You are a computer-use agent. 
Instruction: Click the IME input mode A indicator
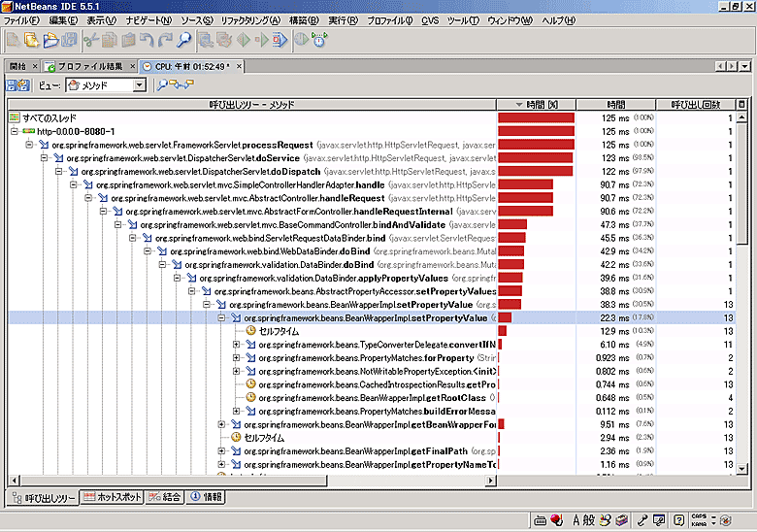point(576,520)
